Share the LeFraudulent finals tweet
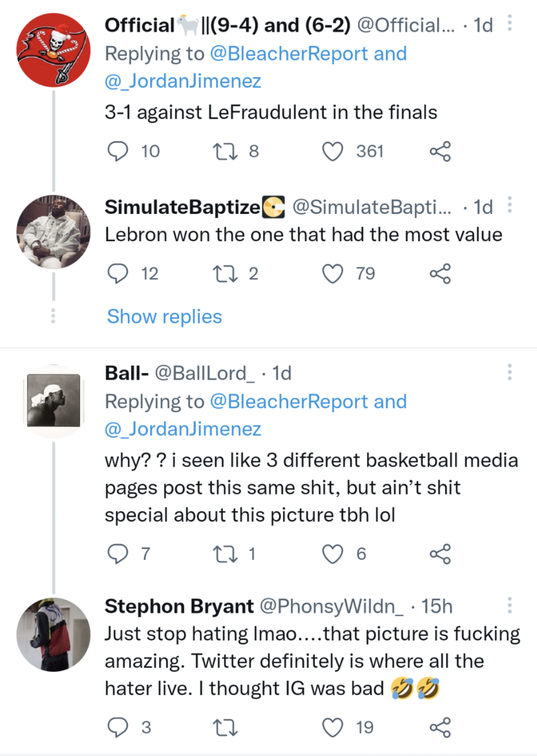This screenshot has height=756, width=537. pyautogui.click(x=440, y=151)
